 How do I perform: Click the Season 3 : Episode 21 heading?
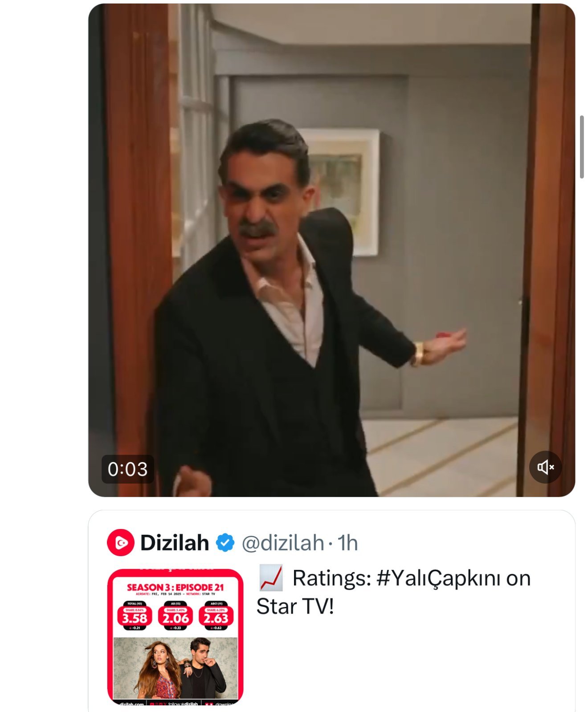pos(175,587)
